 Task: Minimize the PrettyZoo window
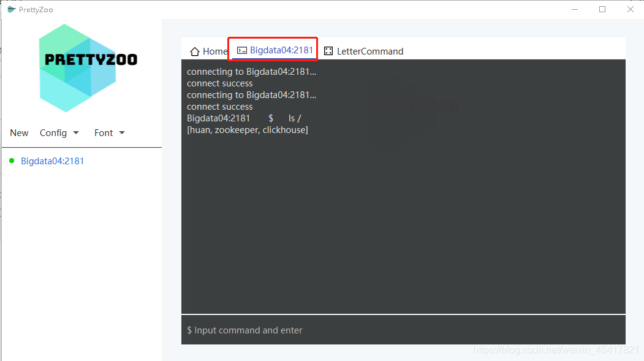[x=575, y=9]
